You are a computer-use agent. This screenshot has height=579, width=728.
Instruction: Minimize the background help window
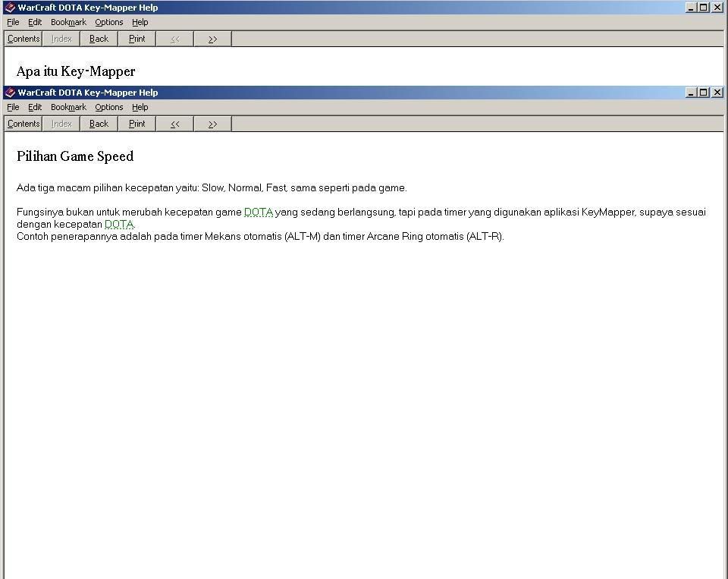point(691,8)
